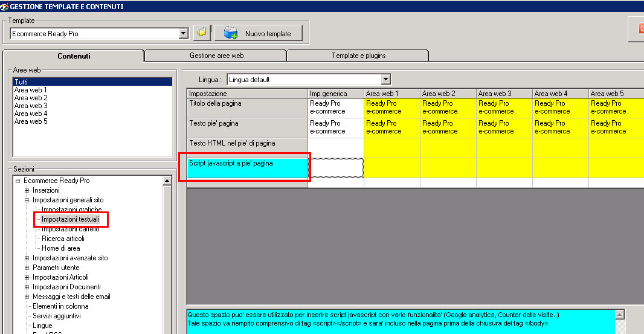Select Ricerca articoli tree item
This screenshot has width=644, height=334.
tap(63, 239)
